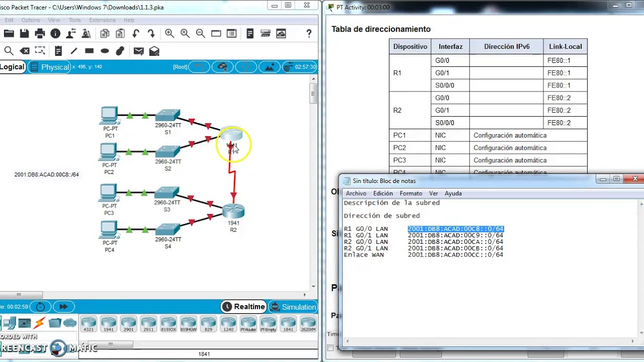Pick the 2911 router device
644x362 pixels.
coord(148,324)
